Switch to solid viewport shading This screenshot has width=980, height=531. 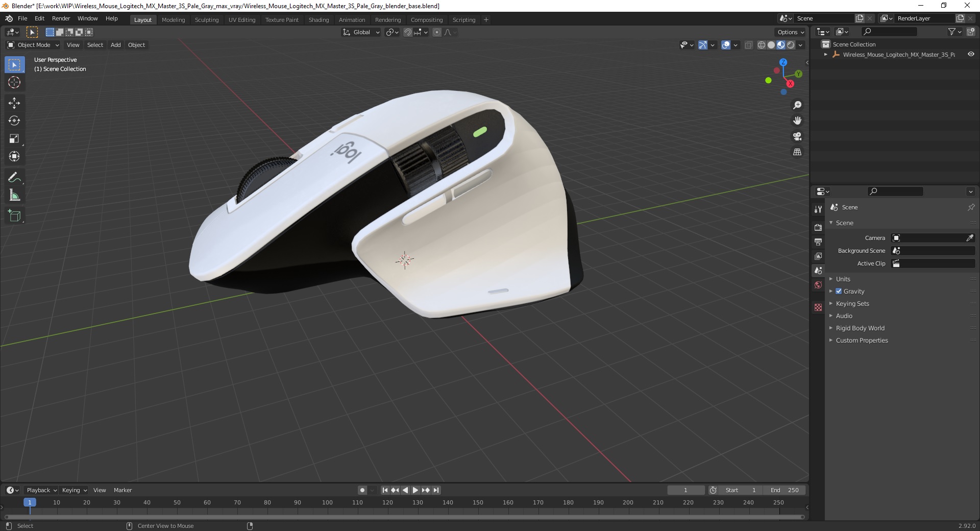(771, 45)
